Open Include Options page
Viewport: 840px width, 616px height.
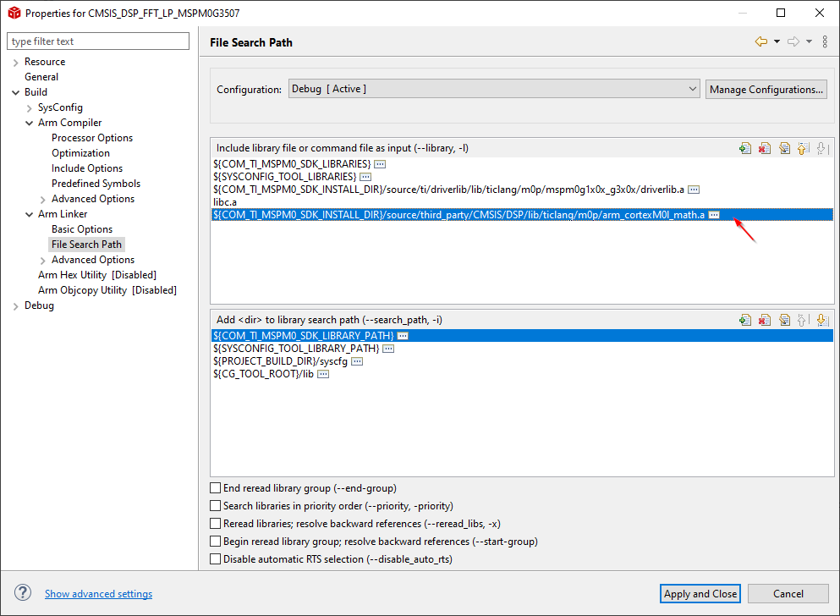click(x=87, y=168)
